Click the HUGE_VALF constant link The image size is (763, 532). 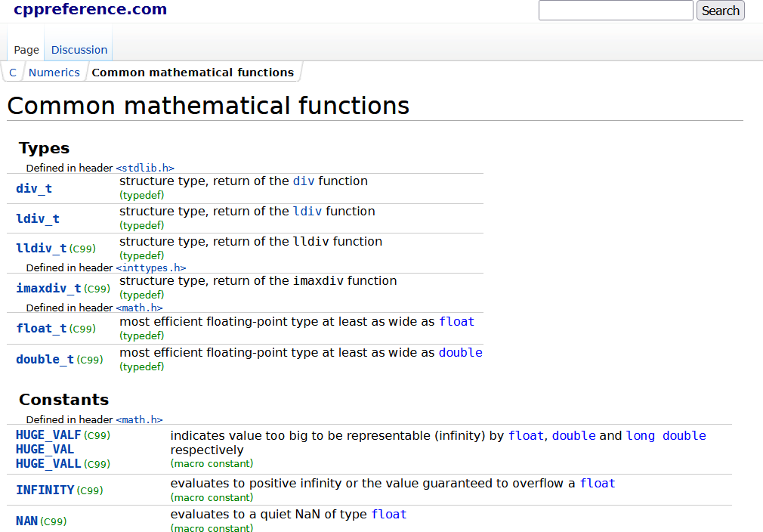pos(48,435)
